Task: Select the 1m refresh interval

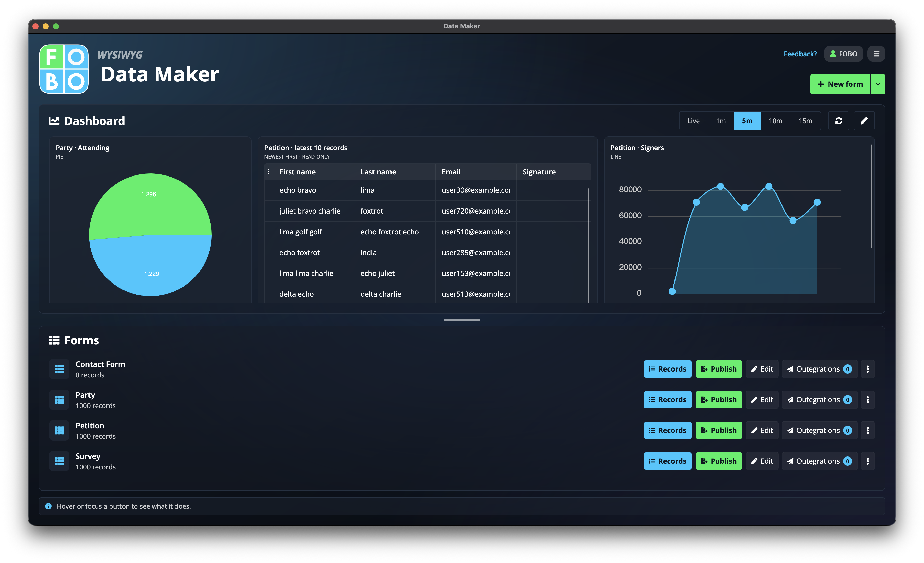Action: [720, 121]
